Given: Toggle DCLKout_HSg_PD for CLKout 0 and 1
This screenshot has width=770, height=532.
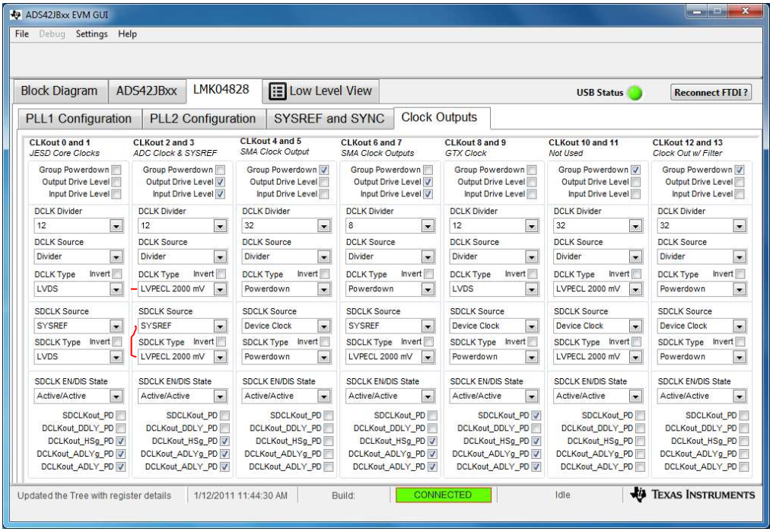Looking at the screenshot, I should pos(121,441).
